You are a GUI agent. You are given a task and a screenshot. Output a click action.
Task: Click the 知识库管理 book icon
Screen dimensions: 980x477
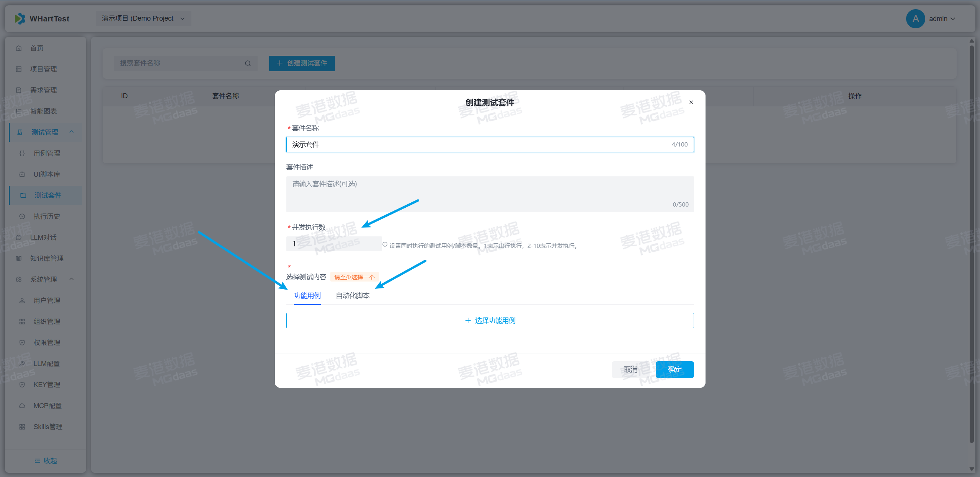tap(19, 259)
